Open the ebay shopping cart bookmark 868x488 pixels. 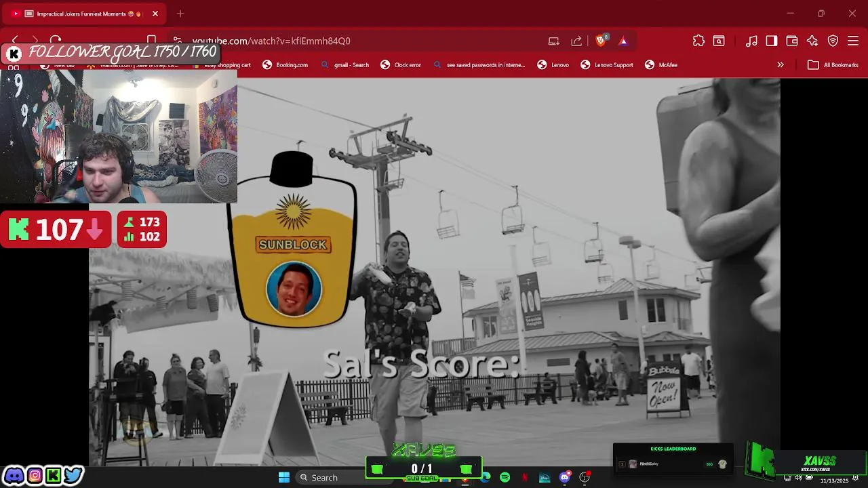(221, 65)
